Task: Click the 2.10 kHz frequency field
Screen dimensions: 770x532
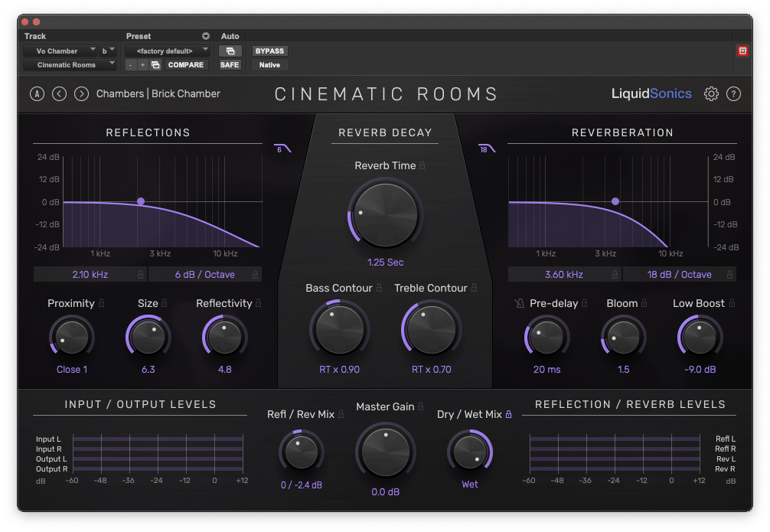Action: pos(90,274)
